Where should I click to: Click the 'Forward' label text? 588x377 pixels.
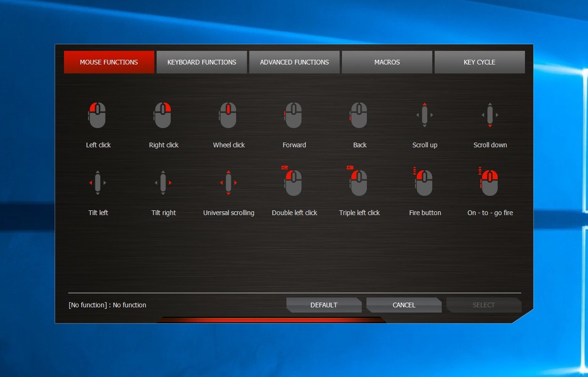[x=294, y=145]
